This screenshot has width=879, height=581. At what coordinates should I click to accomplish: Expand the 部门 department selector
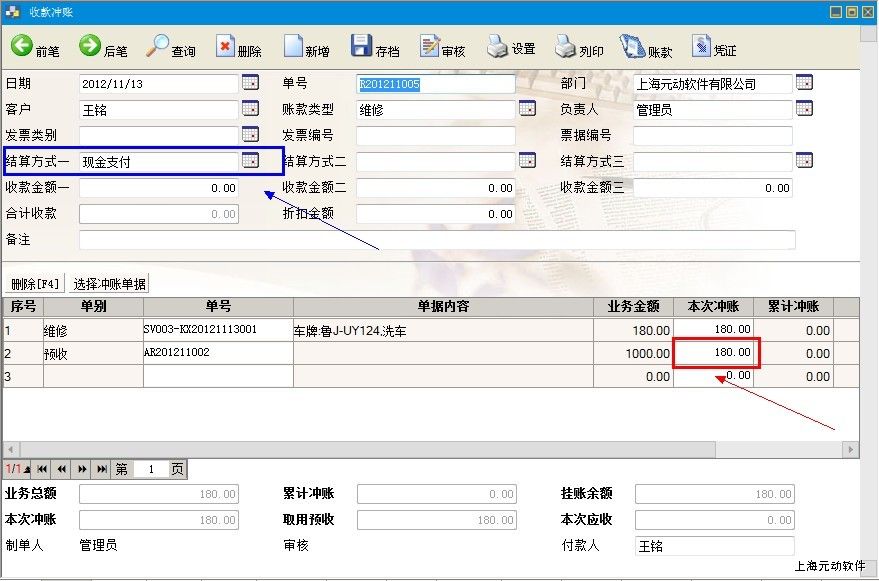pos(804,83)
